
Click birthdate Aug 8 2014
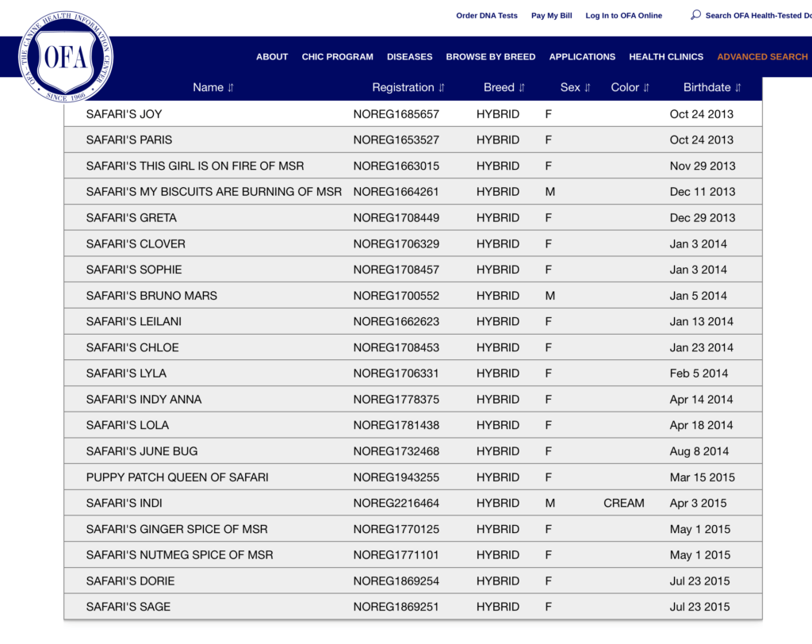coord(699,451)
